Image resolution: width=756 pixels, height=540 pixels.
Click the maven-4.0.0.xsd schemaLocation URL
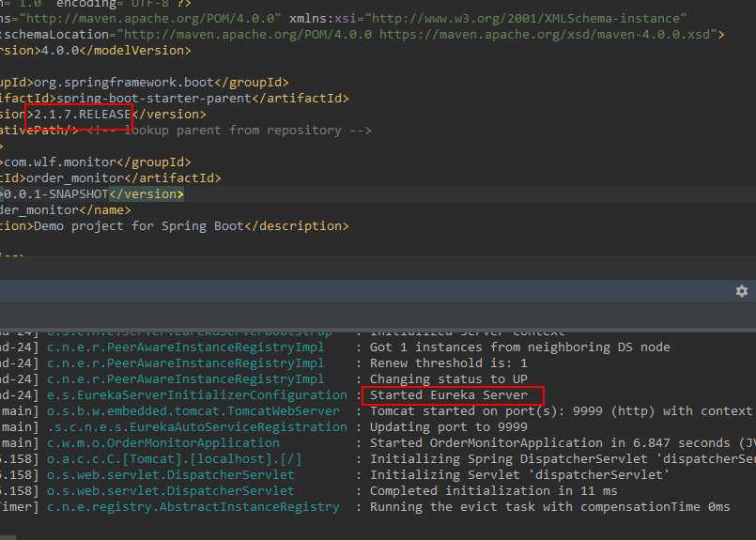pos(545,35)
